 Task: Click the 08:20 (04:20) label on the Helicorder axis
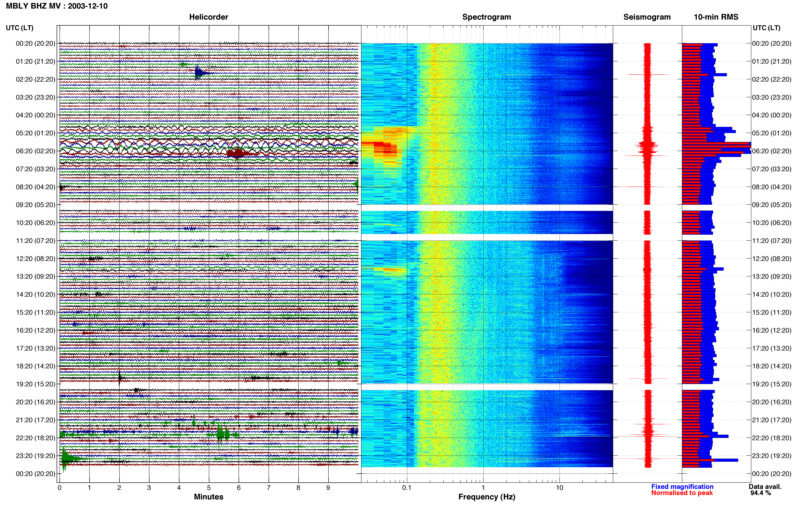(x=36, y=187)
